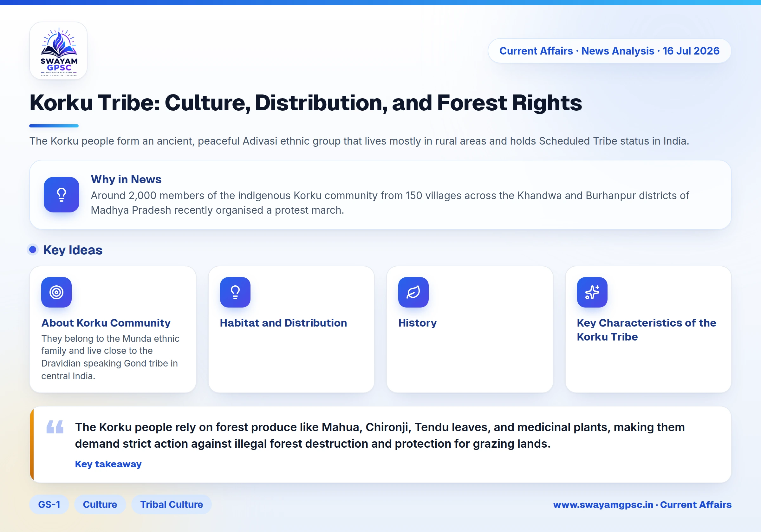The image size is (761, 532).
Task: Click the subtitle about Adivasi ethnic group
Action: tap(359, 141)
